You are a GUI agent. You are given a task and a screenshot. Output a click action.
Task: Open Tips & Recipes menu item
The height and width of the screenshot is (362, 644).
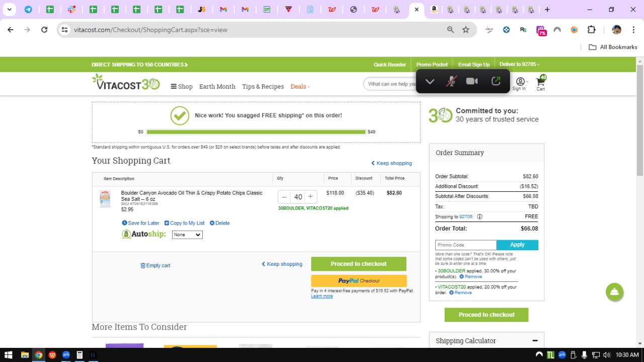pos(263,86)
